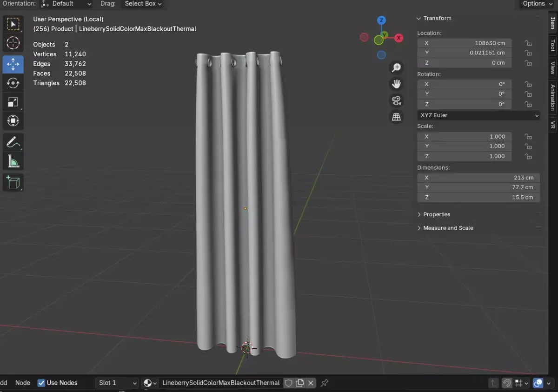Click the Location X field 108630 cm
Viewport: 558px width, 392px height.
pos(465,43)
